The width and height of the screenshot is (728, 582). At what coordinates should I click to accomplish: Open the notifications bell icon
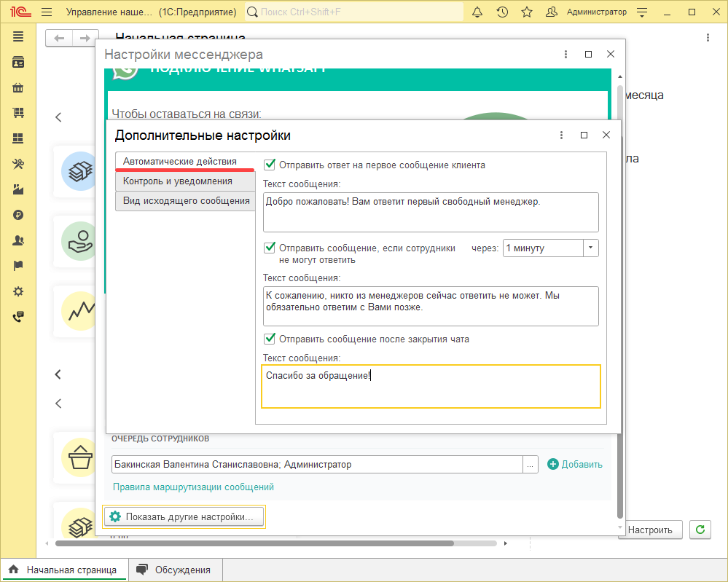477,12
